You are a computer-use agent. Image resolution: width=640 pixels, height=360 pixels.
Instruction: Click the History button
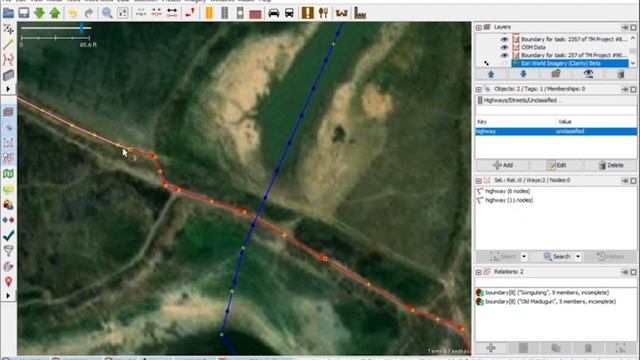click(x=611, y=257)
